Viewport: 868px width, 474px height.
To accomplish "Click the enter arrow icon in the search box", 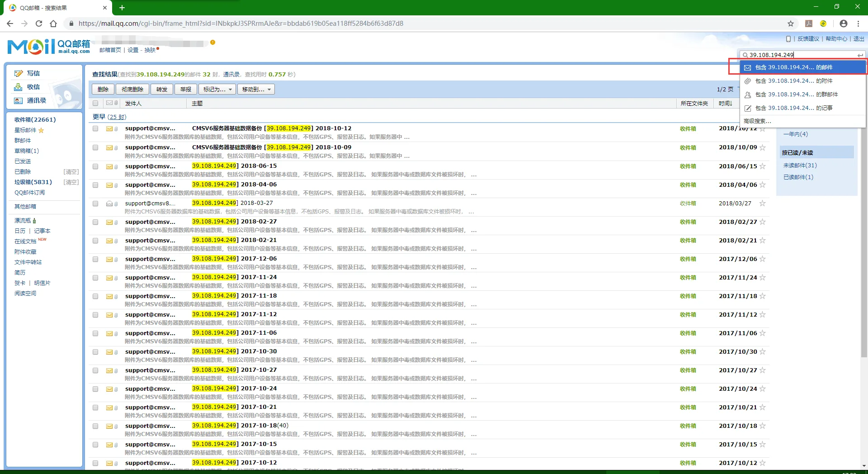I will coord(860,55).
